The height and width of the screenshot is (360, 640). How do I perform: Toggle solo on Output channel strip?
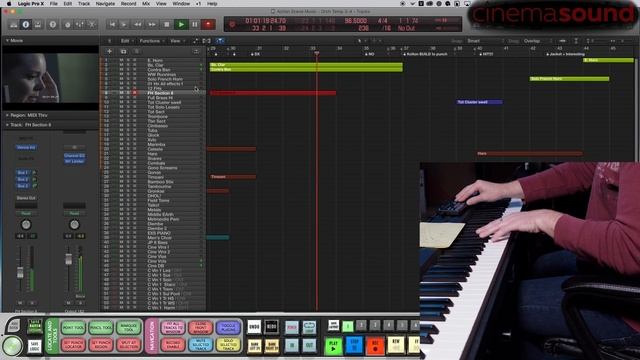(80, 303)
